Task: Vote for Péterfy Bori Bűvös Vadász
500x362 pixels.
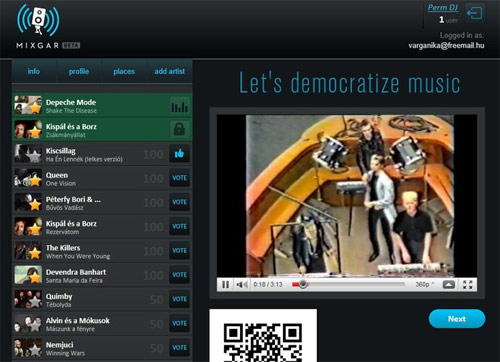Action: click(x=179, y=202)
